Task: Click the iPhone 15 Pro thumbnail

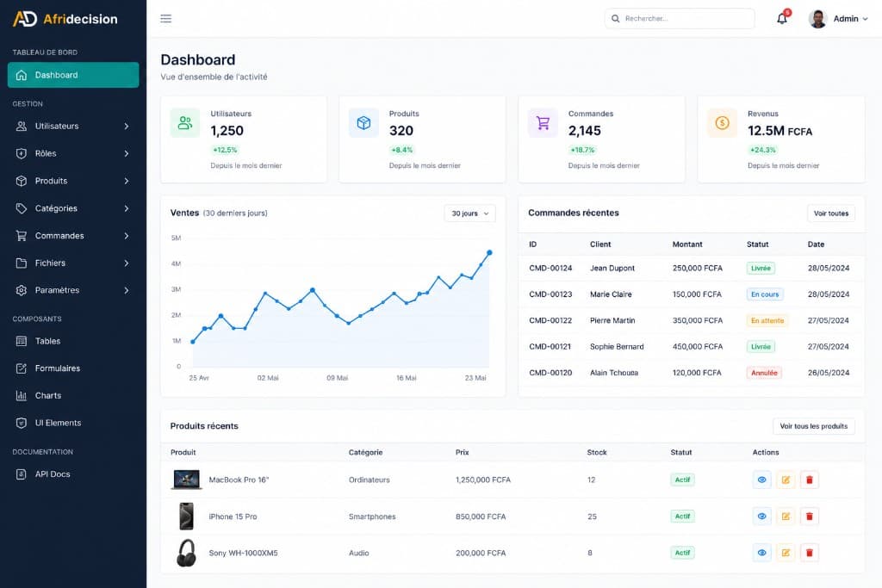Action: (x=186, y=516)
